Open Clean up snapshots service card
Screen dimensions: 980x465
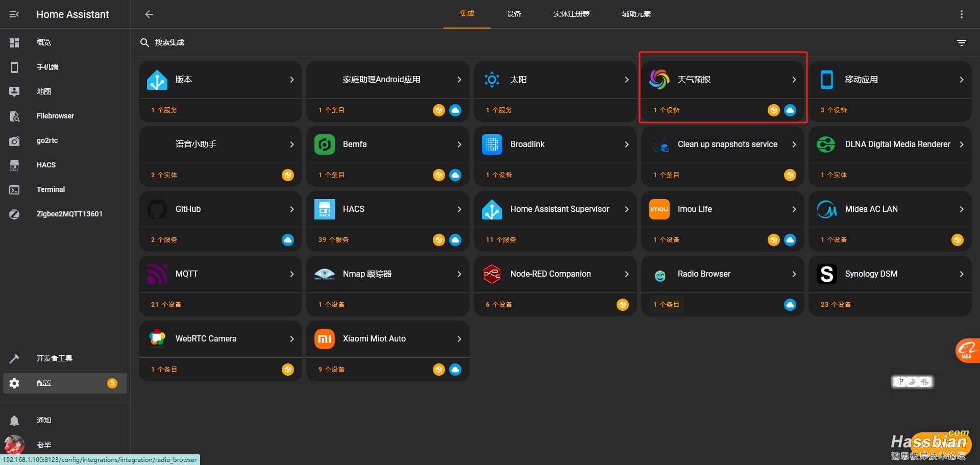pyautogui.click(x=723, y=144)
